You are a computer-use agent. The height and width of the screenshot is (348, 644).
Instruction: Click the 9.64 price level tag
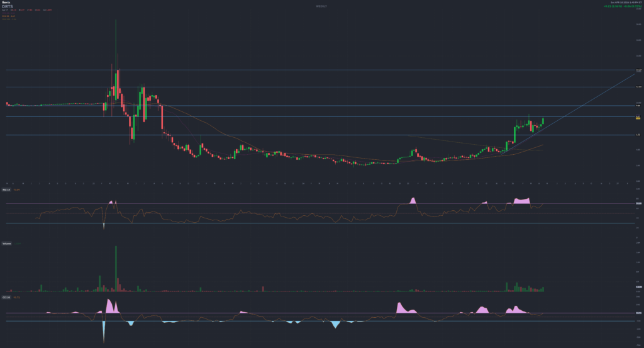click(x=639, y=106)
